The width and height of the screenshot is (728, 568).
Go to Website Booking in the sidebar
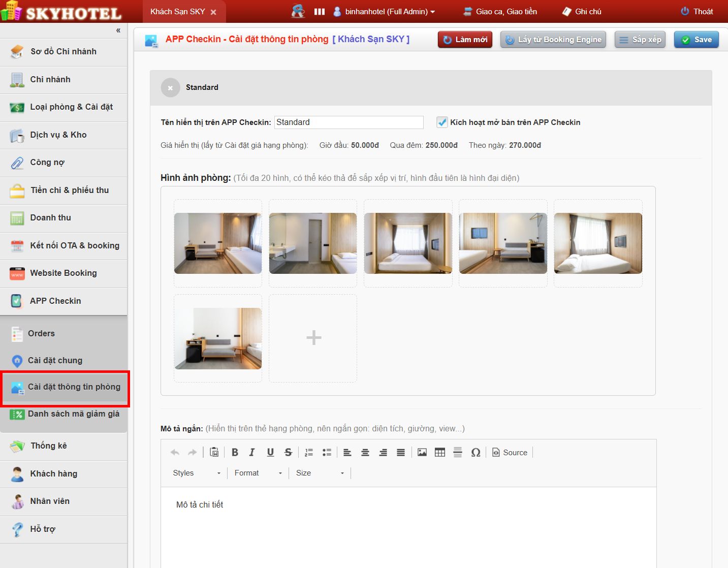coord(64,273)
